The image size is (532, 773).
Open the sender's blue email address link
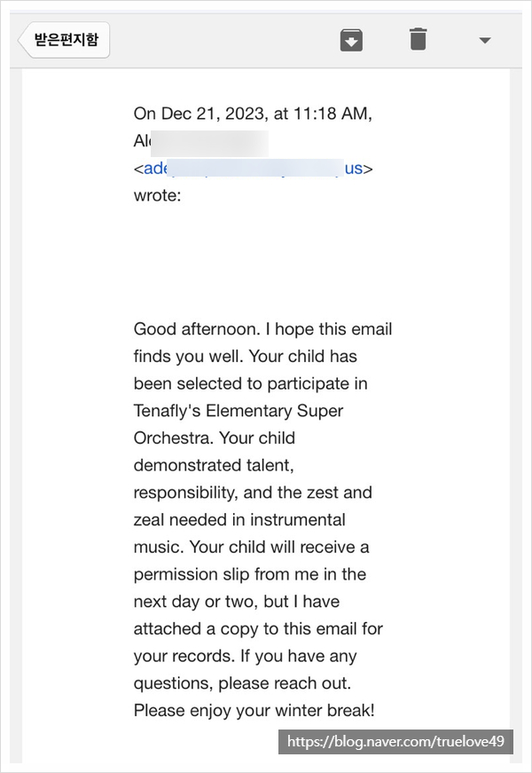[253, 168]
